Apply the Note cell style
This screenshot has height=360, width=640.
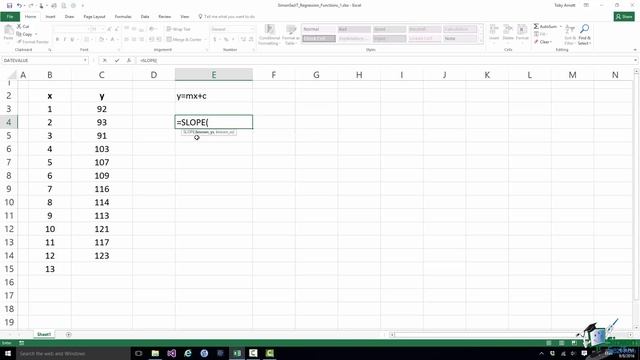point(460,38)
